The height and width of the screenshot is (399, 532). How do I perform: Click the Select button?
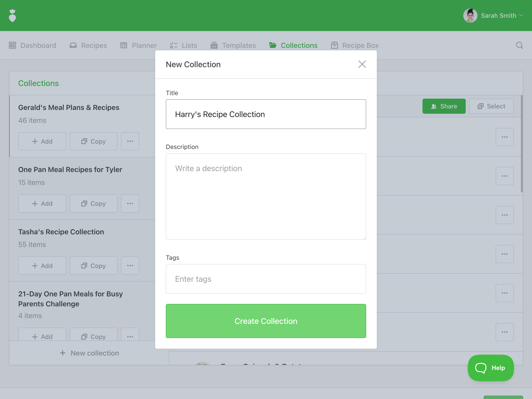491,106
